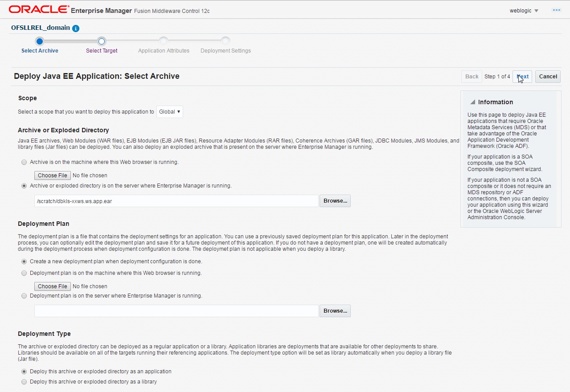
Task: Click Deployment Settings train step
Action: pyautogui.click(x=226, y=51)
